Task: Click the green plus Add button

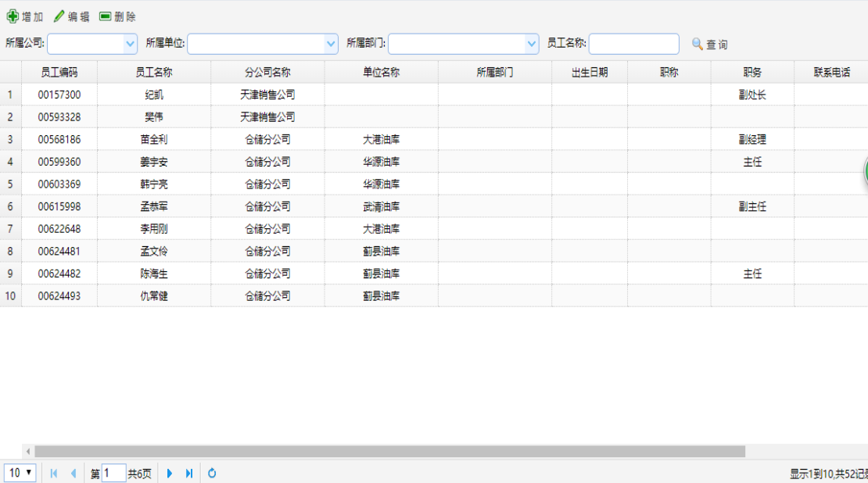Action: coord(25,16)
